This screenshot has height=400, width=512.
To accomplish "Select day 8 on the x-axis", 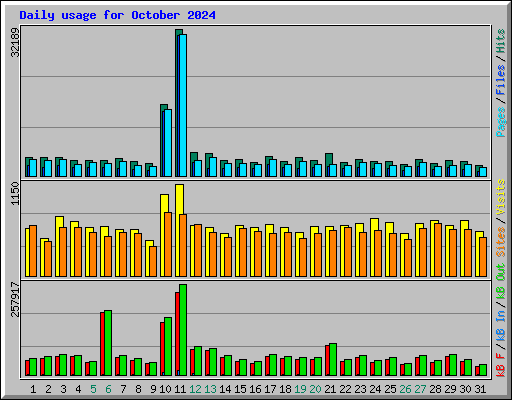I will pos(138,389).
